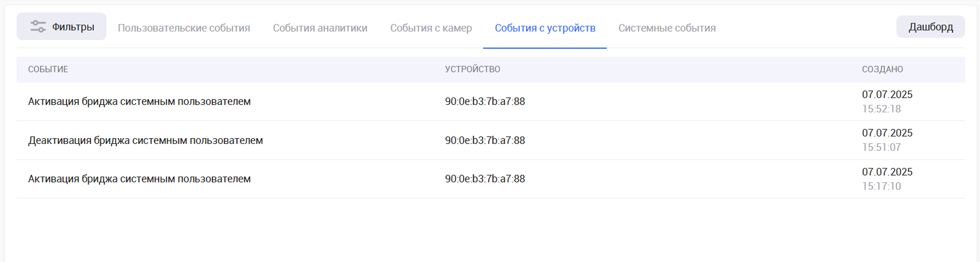Click the Устройство column header
980x262 pixels.
click(473, 69)
